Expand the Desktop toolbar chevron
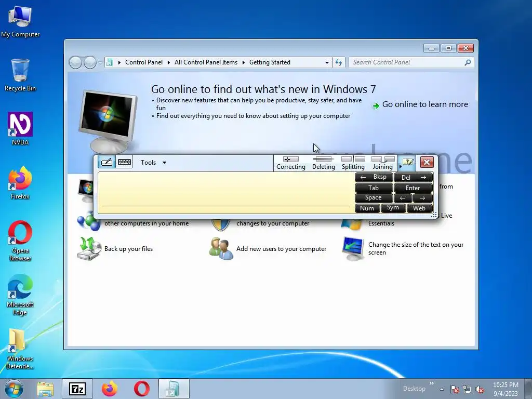 [432, 383]
